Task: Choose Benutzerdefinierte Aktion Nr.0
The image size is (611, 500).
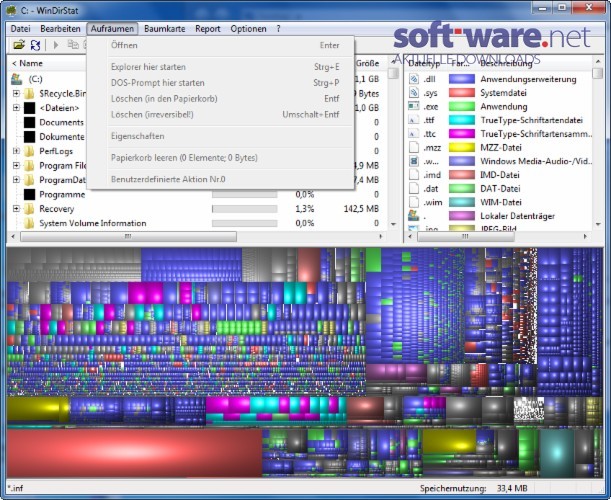Action: pyautogui.click(x=221, y=180)
